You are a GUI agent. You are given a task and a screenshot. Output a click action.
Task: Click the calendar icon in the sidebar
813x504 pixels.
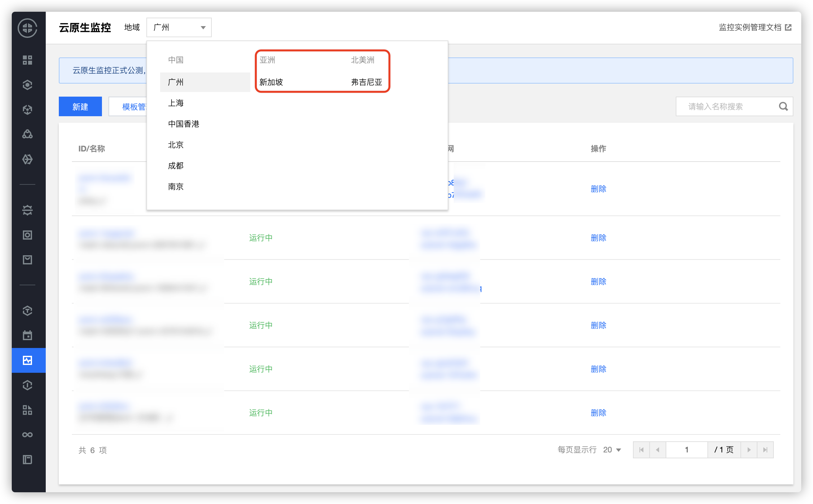tap(27, 335)
